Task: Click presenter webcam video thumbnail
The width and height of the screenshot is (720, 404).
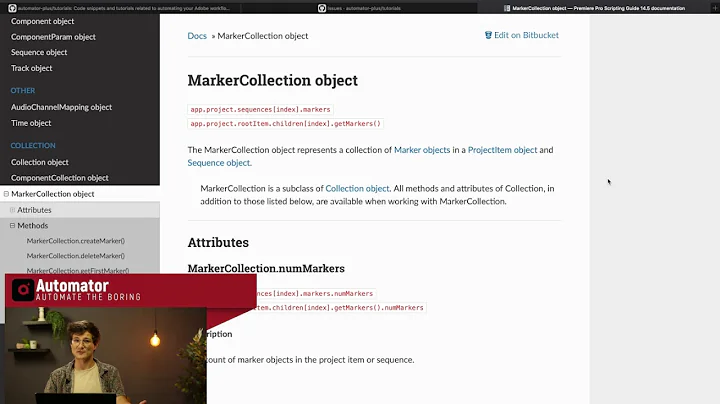Action: tap(106, 356)
